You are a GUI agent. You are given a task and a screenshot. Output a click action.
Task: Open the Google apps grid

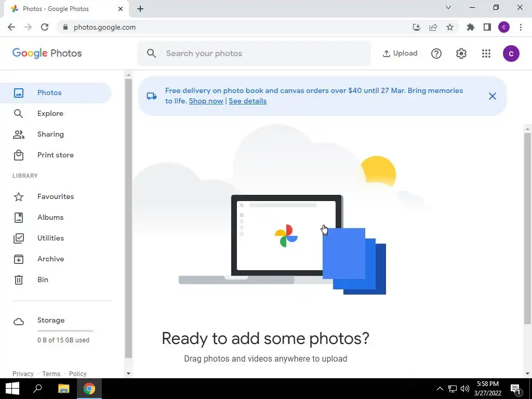coord(486,54)
